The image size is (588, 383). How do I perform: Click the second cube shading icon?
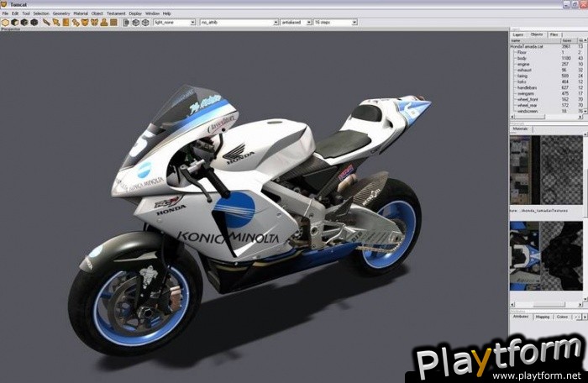coord(15,23)
